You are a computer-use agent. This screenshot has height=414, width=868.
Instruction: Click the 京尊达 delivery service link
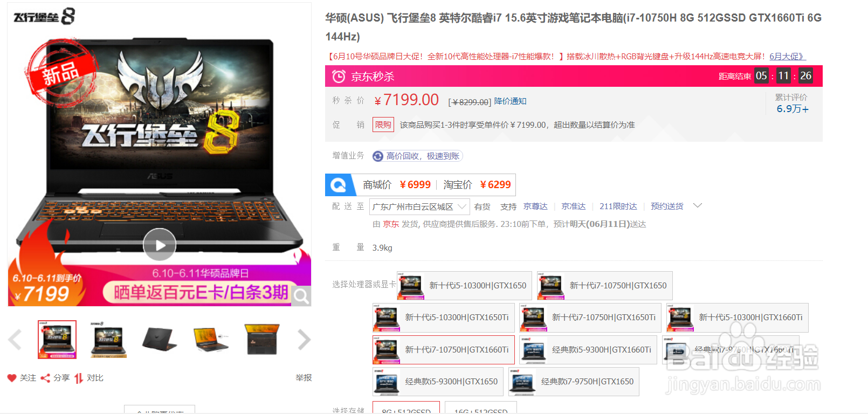click(x=535, y=206)
